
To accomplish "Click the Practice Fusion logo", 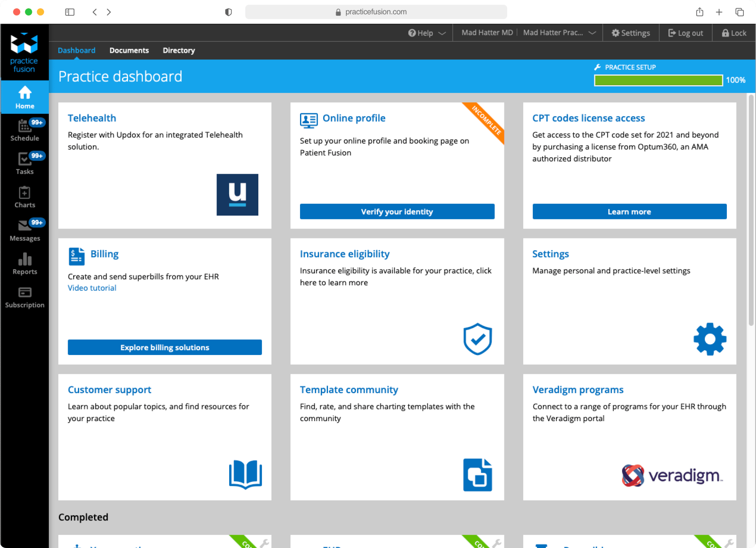I will pos(24,52).
